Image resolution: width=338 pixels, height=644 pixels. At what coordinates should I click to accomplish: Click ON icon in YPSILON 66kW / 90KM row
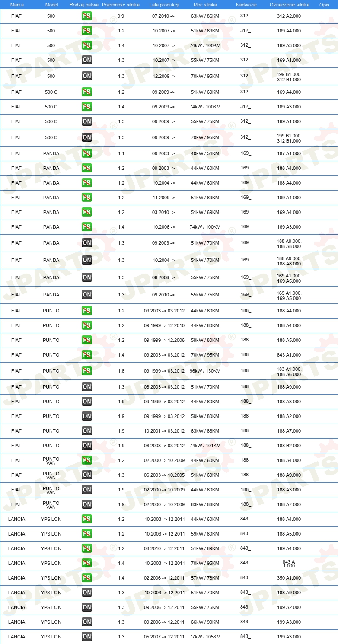point(87,622)
